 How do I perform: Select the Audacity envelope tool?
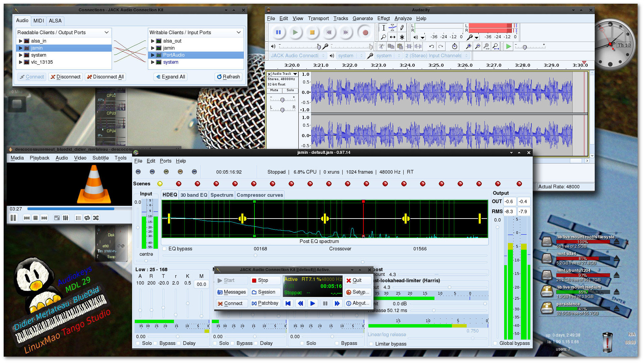click(393, 28)
